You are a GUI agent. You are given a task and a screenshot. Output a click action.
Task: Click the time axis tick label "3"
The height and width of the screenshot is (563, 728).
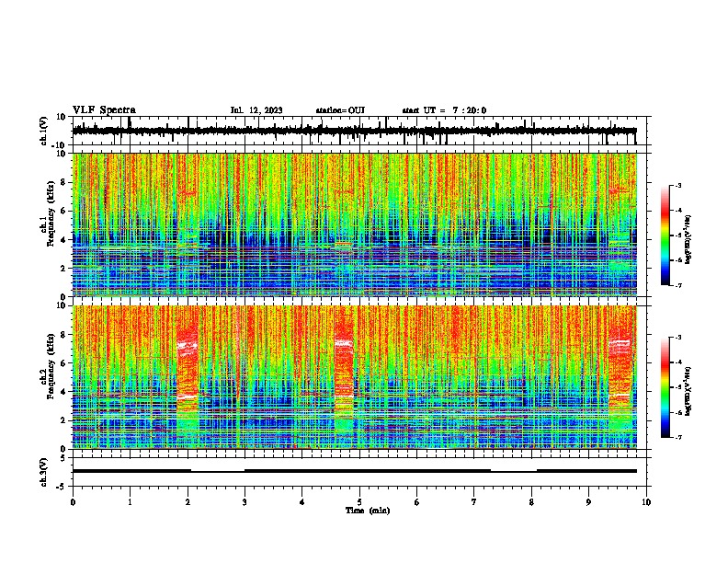coord(245,502)
